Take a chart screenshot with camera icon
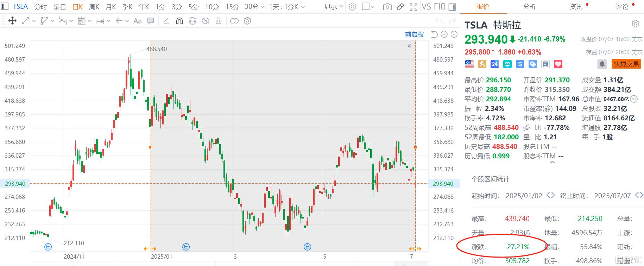Screen dimensions: 644x266 tap(387, 7)
